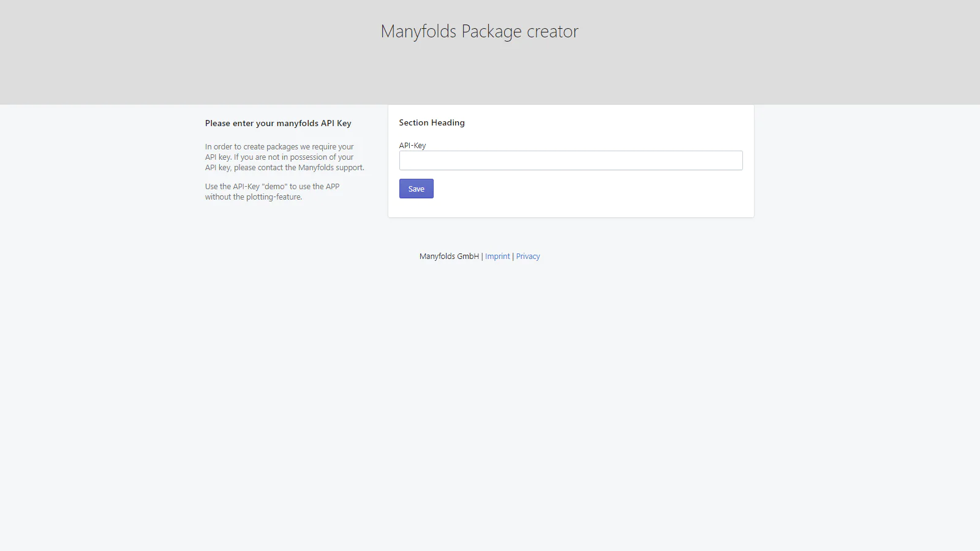Click the API-Key input field

pos(571,160)
